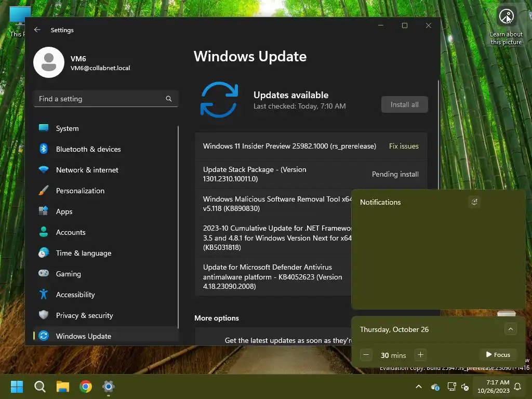Click the notification bell on taskbar
The image size is (532, 399).
518,387
